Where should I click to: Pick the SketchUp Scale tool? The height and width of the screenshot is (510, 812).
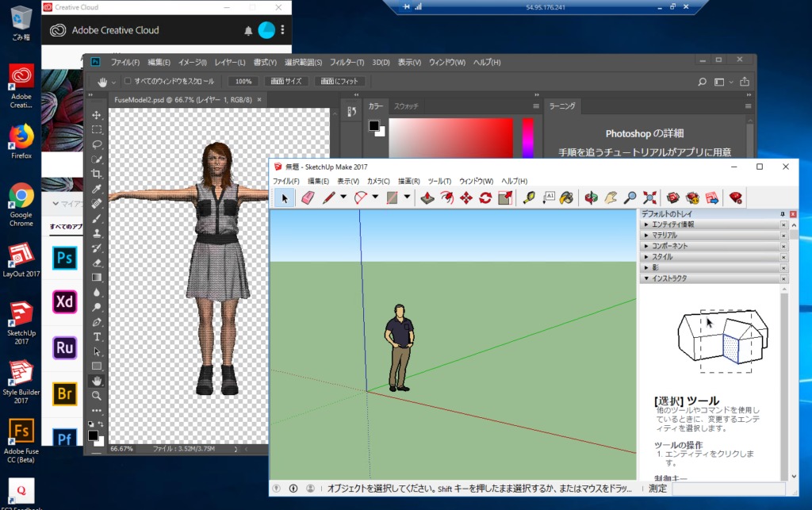coord(505,197)
